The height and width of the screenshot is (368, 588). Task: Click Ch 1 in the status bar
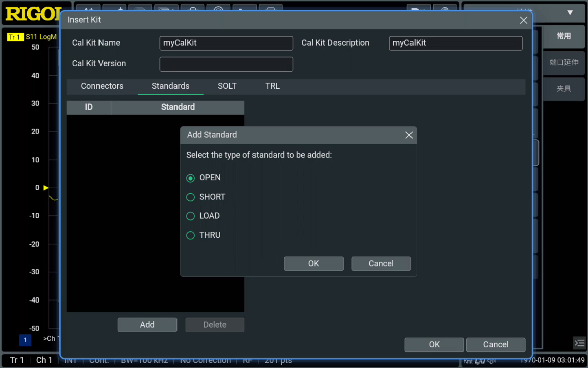pyautogui.click(x=44, y=360)
